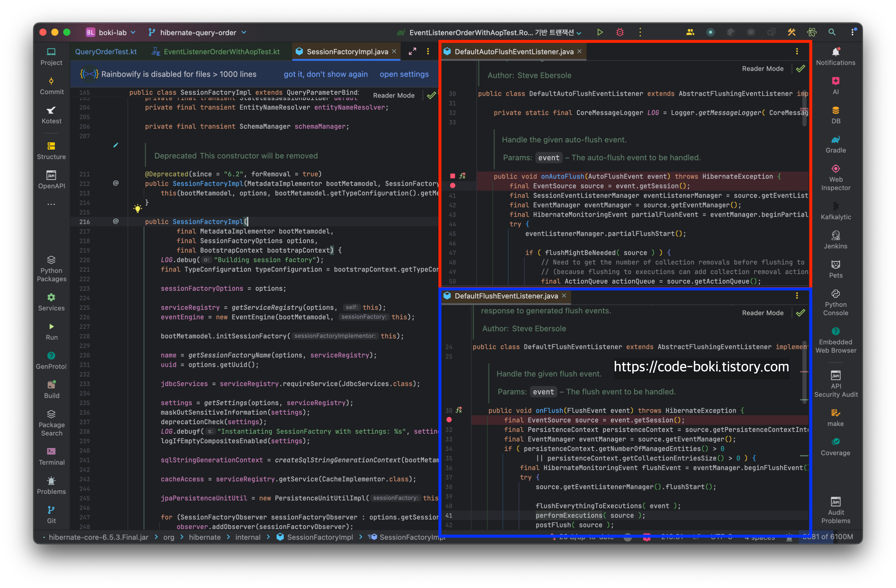Remove breakpoint at onAutoFlush getSession line

[x=452, y=185]
